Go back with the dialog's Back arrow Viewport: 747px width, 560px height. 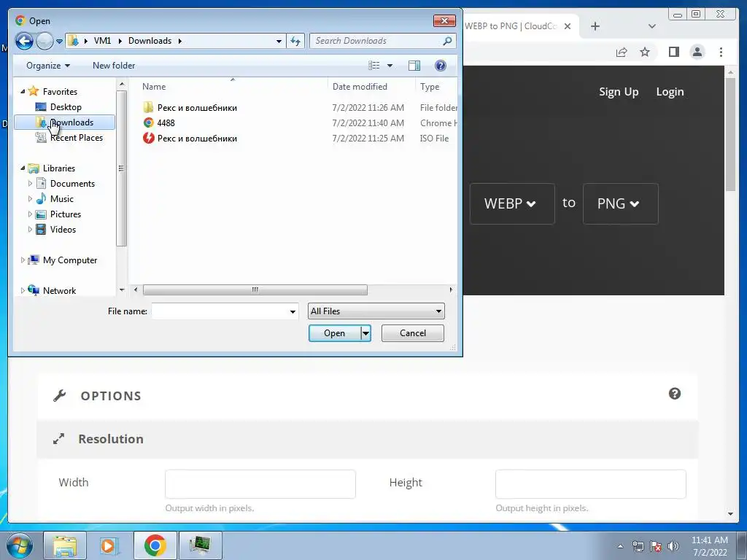pyautogui.click(x=24, y=41)
